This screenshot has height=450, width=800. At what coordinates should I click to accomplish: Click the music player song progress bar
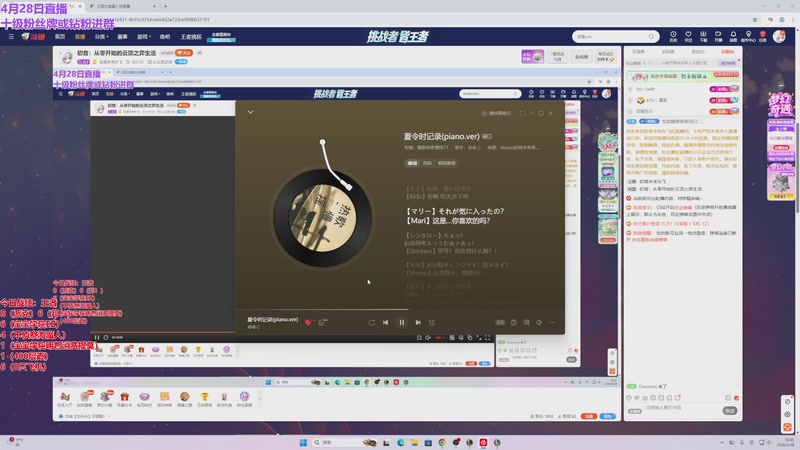tap(399, 309)
